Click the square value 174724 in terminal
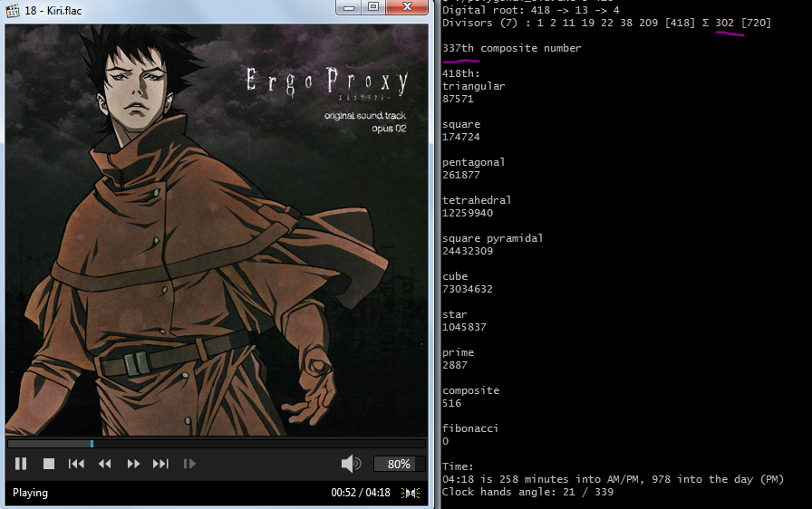812x509 pixels. [x=461, y=137]
